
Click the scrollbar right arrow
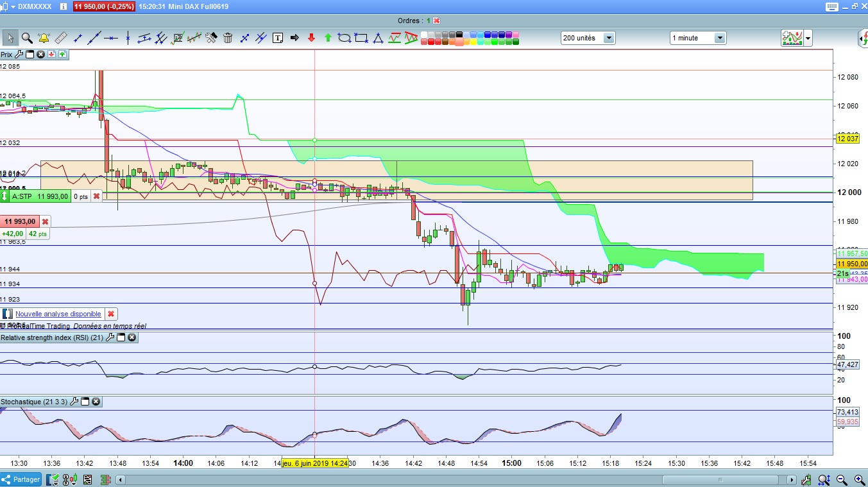pos(792,479)
